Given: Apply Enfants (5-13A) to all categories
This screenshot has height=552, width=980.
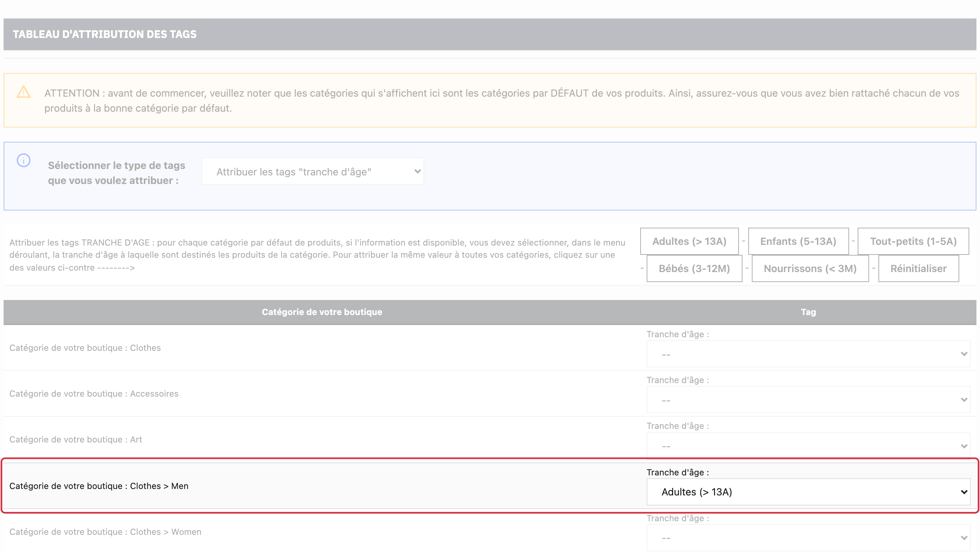Looking at the screenshot, I should click(x=798, y=241).
